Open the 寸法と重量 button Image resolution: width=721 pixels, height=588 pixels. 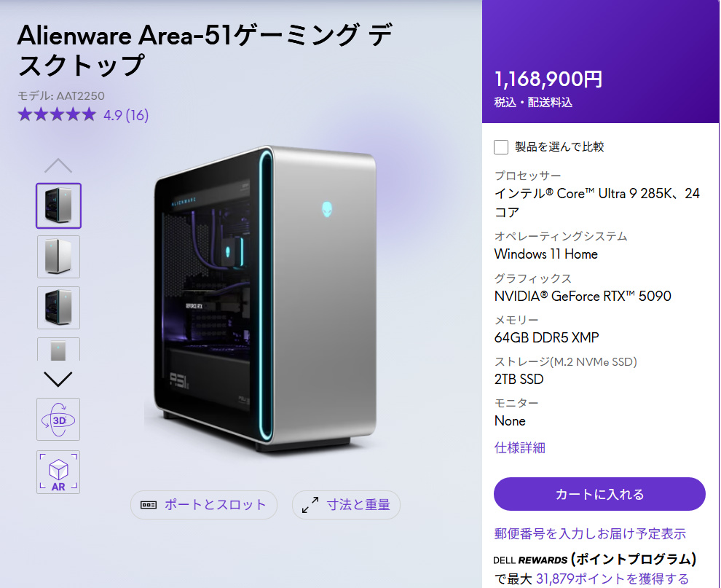pyautogui.click(x=346, y=505)
